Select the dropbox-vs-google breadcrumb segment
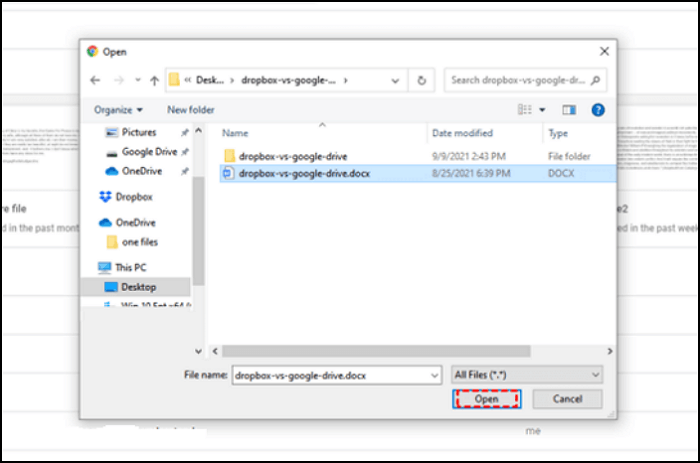700x463 pixels. 288,80
